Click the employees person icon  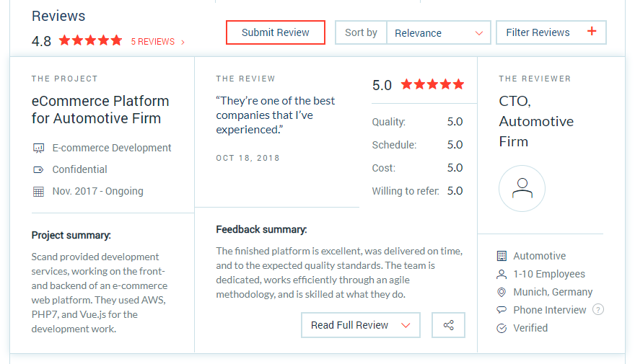pos(502,274)
